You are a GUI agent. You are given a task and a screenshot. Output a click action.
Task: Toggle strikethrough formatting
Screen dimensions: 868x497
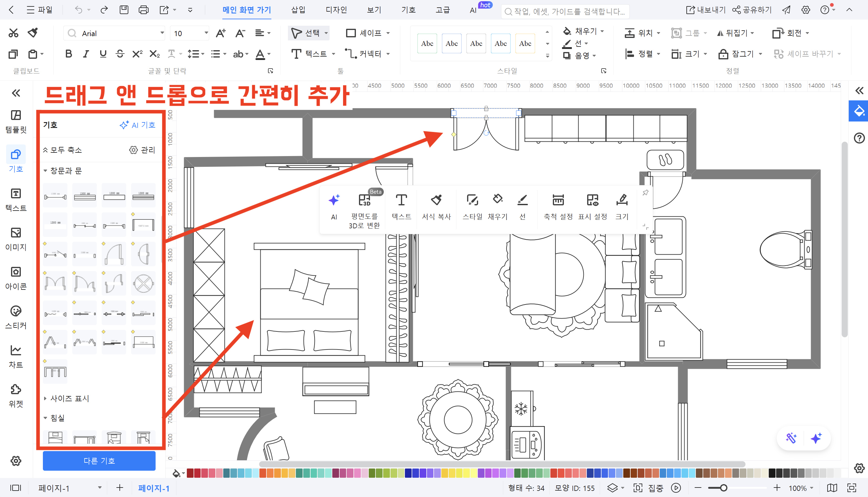click(x=120, y=54)
